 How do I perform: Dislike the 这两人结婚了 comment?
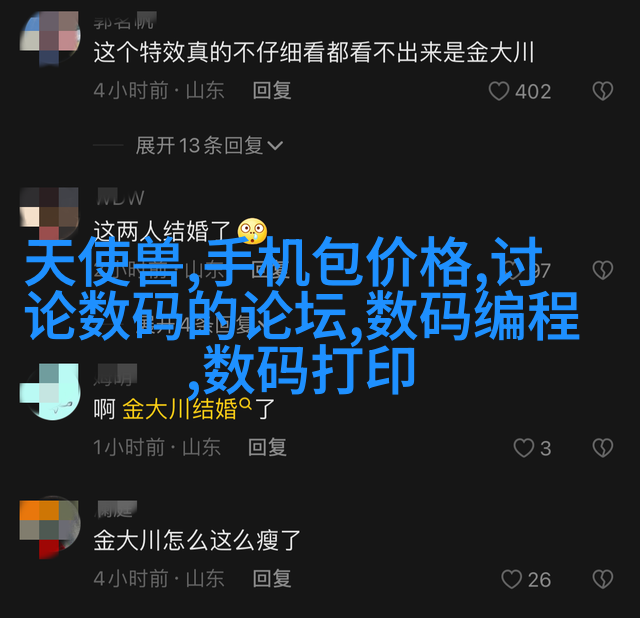click(x=603, y=270)
